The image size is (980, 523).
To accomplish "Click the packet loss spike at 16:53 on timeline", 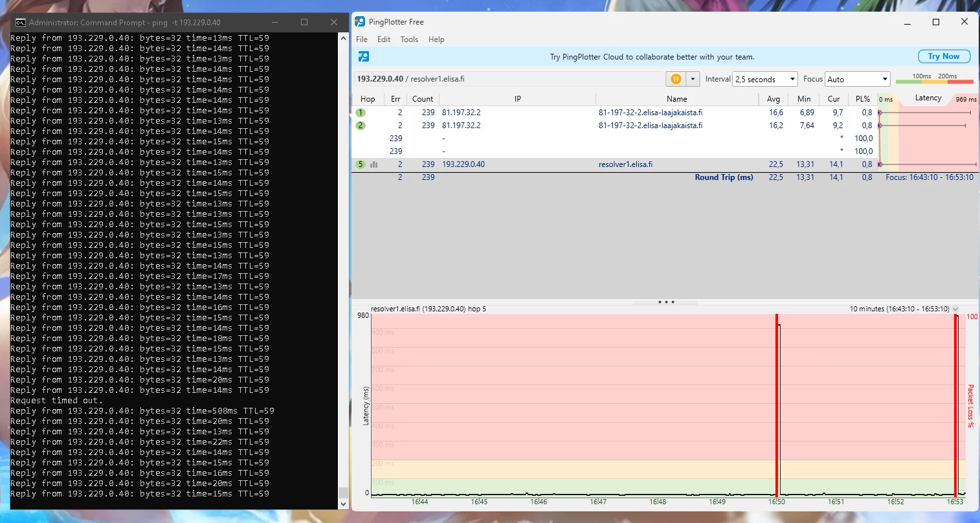I will pyautogui.click(x=955, y=405).
